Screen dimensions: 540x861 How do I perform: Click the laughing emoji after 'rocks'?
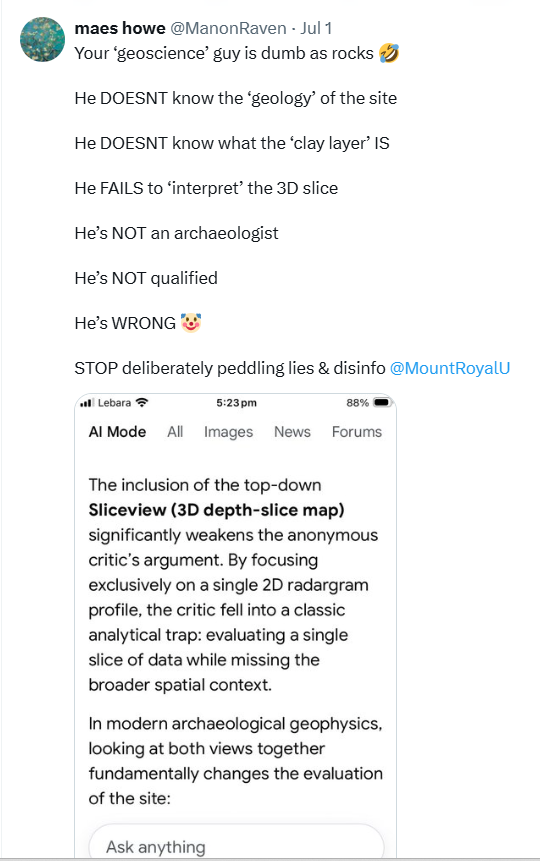[x=389, y=53]
